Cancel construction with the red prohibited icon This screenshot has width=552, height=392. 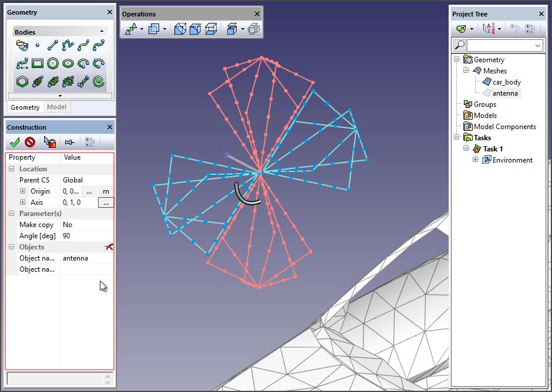30,142
